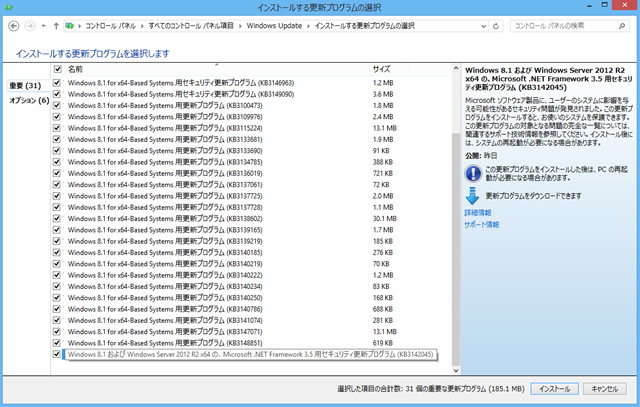Sort by the サイズ column header
640x407 pixels.
(x=381, y=69)
